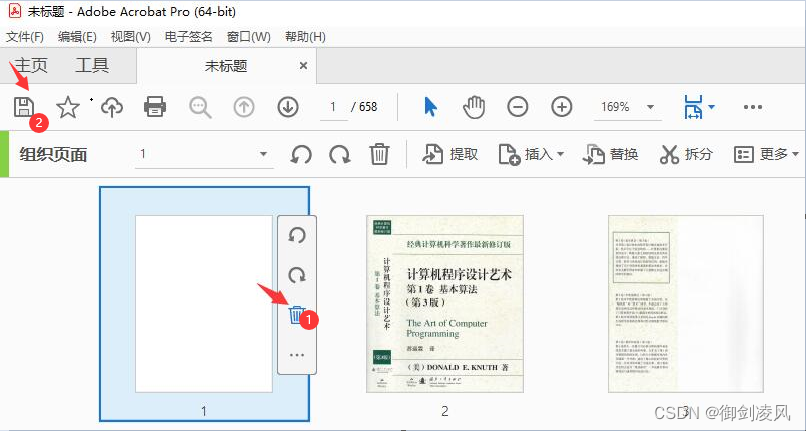Image resolution: width=806 pixels, height=431 pixels.
Task: Upload the file via the cloud arrow icon
Action: point(112,107)
